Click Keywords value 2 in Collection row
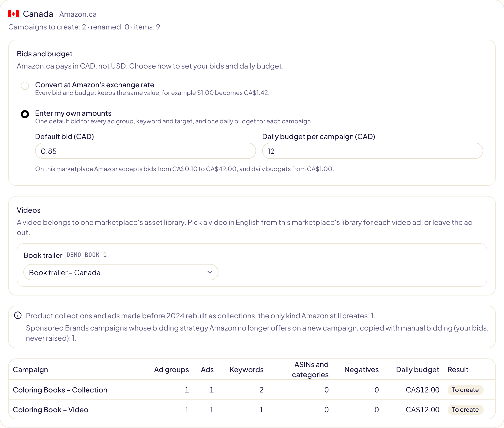504x428 pixels. [261, 390]
